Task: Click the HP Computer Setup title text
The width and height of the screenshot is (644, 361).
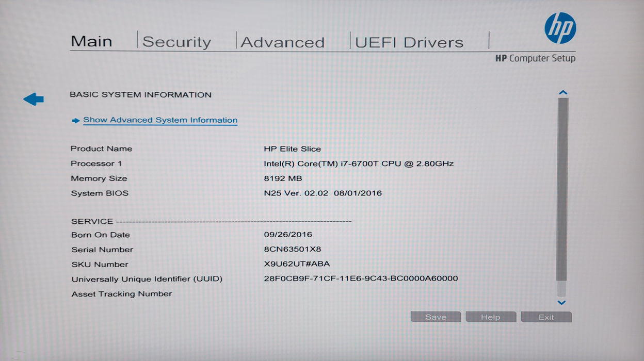Action: (535, 58)
